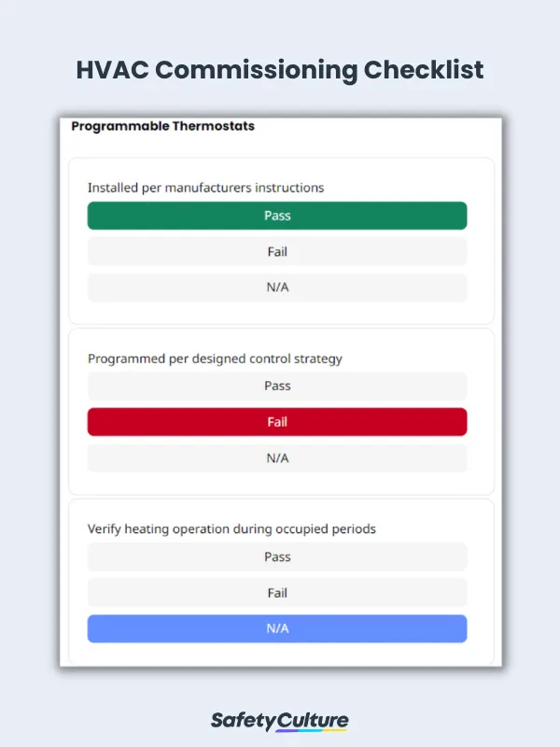560x747 pixels.
Task: Select N/A for verify heating operation question
Action: pos(276,628)
